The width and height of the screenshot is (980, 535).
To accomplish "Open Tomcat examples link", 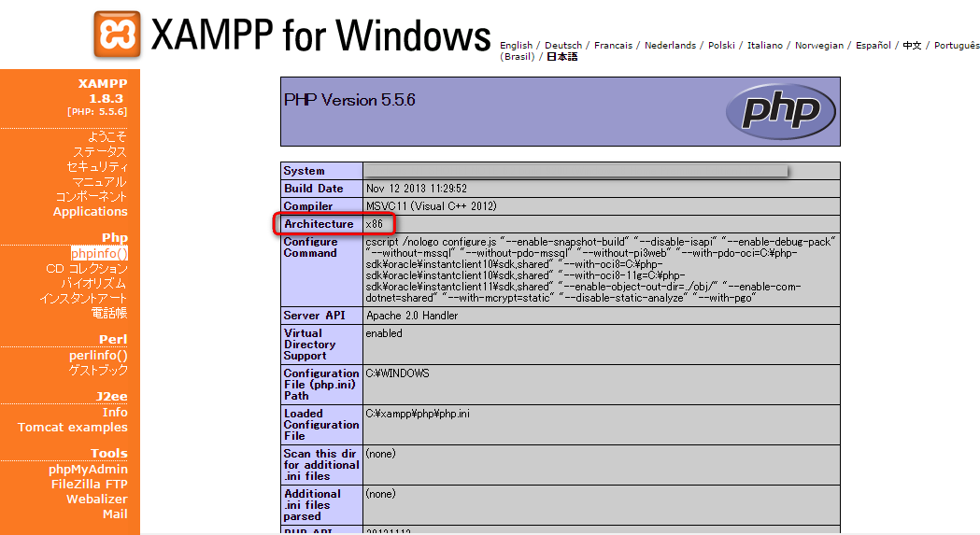I will click(x=73, y=427).
